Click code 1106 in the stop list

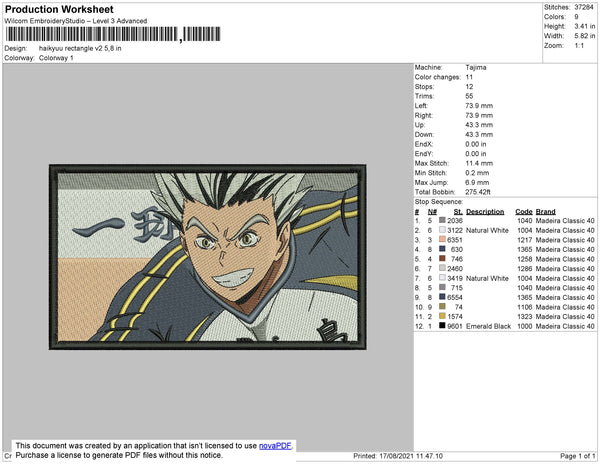[525, 307]
